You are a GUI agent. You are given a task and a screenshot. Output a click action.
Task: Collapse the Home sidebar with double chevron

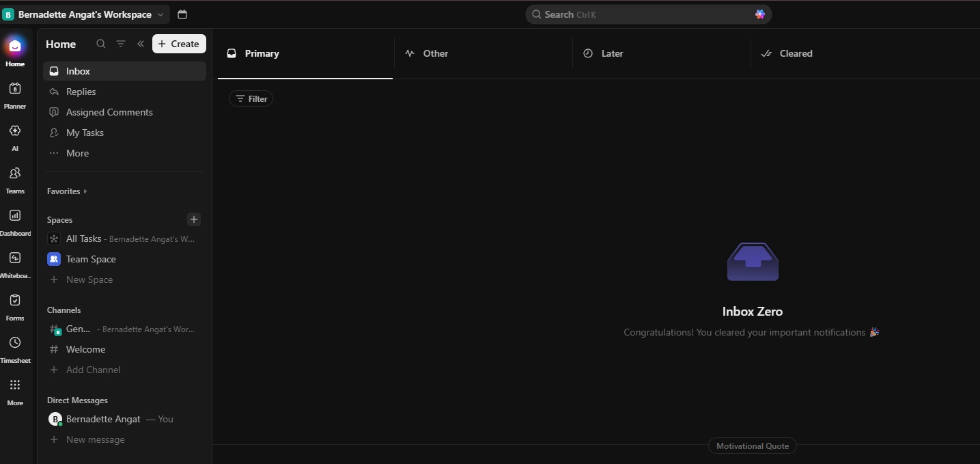pyautogui.click(x=141, y=44)
